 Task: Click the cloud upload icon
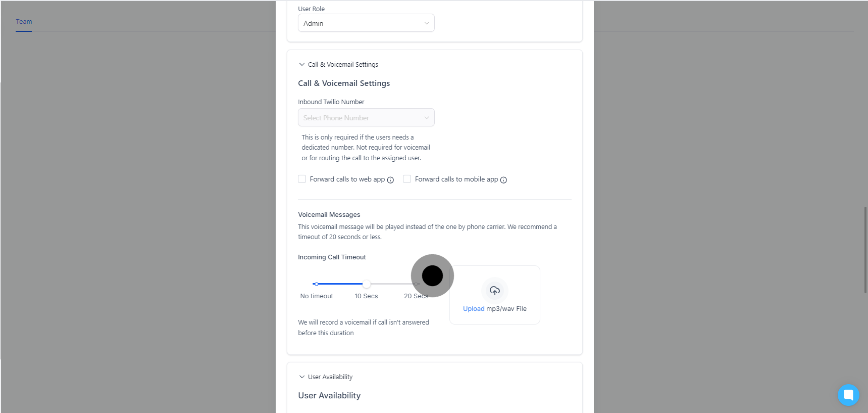(495, 290)
